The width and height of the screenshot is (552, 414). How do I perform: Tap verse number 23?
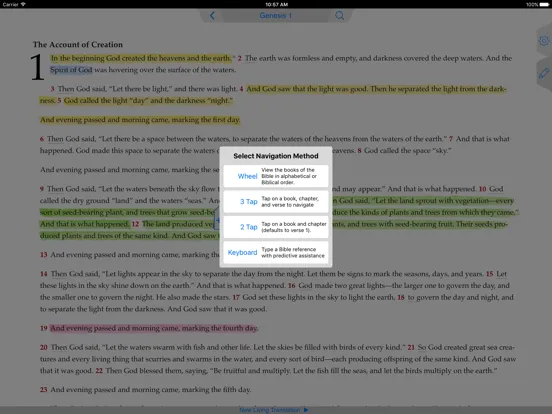pos(44,390)
